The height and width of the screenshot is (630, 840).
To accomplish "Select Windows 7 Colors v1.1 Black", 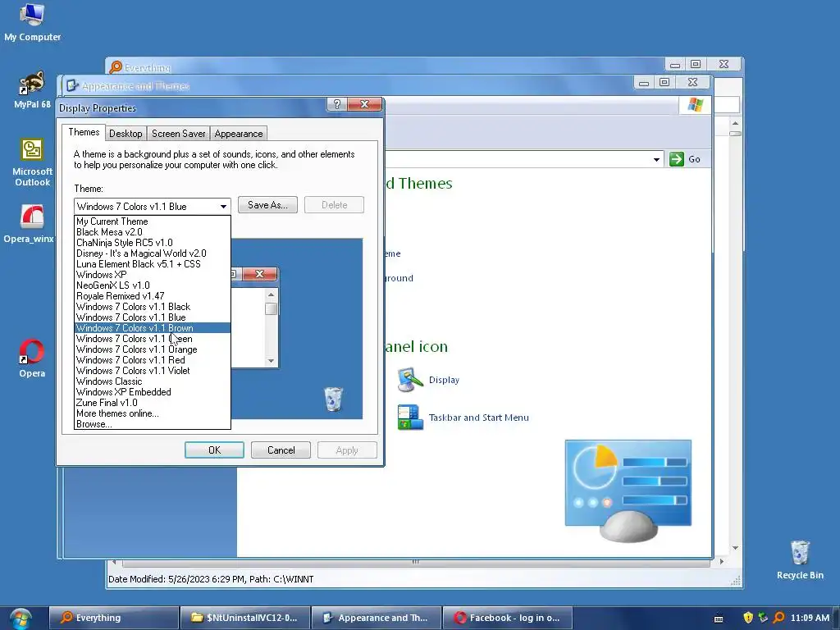I will pyautogui.click(x=152, y=307).
